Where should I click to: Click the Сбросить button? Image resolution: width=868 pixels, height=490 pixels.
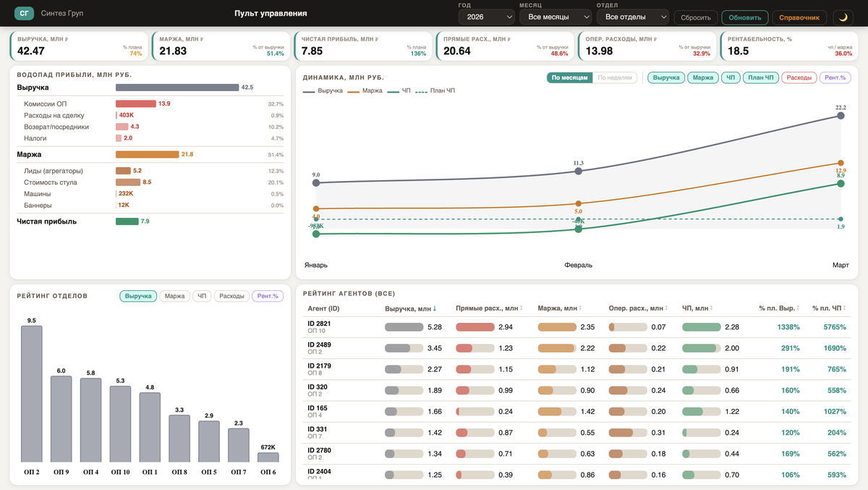pos(695,17)
